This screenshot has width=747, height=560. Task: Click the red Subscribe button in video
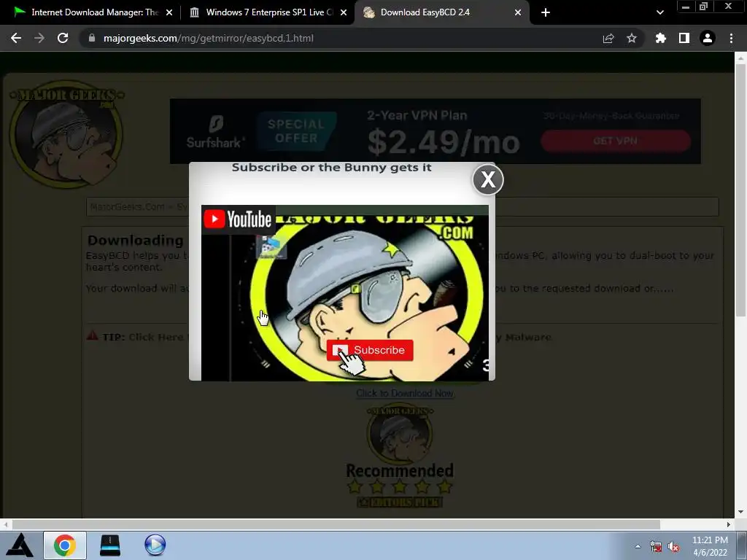coord(370,350)
